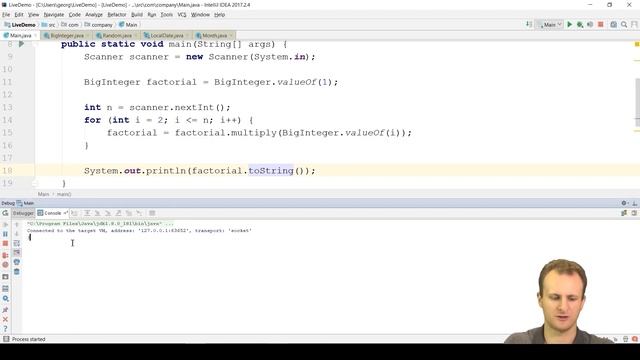Click Step Over icon in debugger toolbar
Image resolution: width=640 pixels, height=360 pixels.
[x=87, y=213]
